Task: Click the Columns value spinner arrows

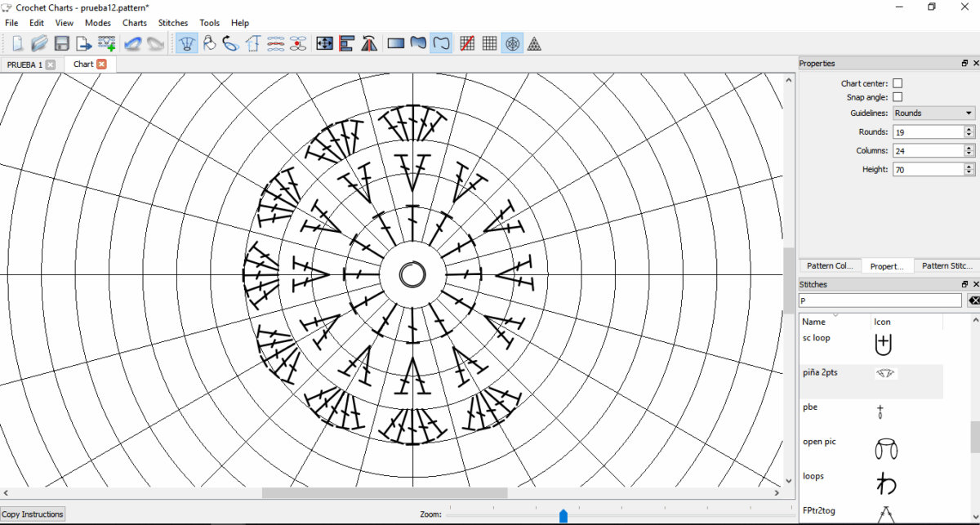Action: pos(969,151)
